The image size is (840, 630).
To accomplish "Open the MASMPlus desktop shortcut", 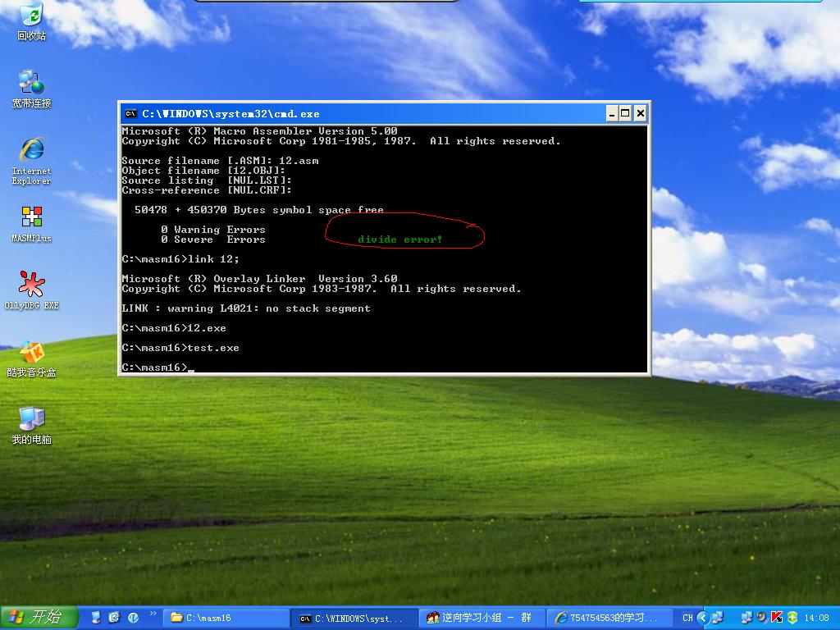I will (32, 224).
